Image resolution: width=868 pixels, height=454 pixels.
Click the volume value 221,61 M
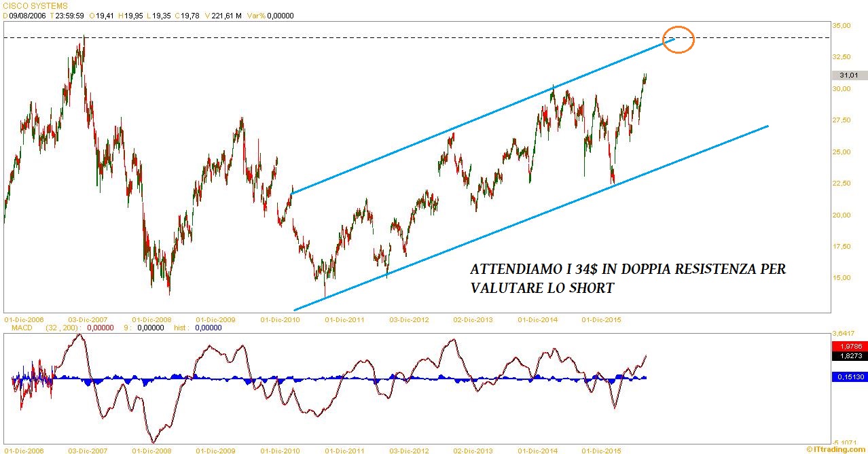click(x=227, y=15)
